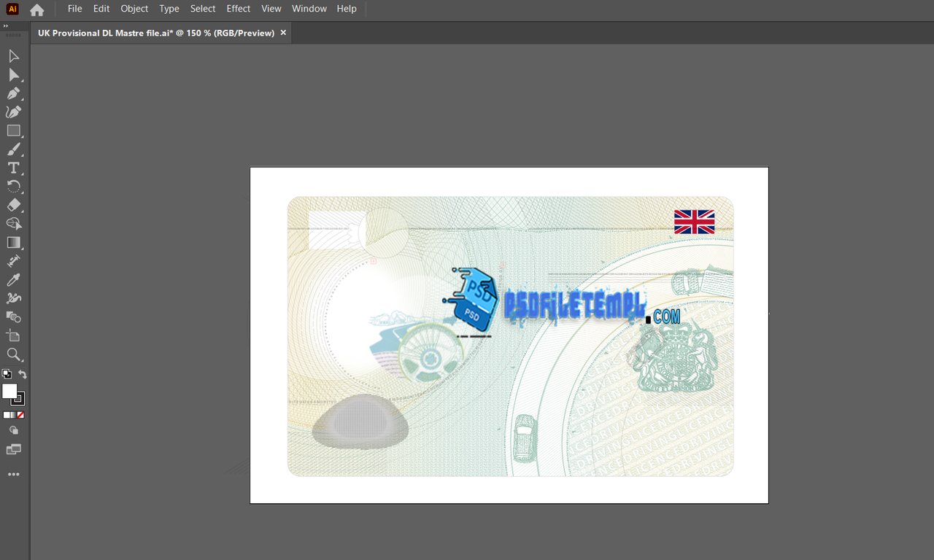Select the Curvature tool

pyautogui.click(x=13, y=112)
